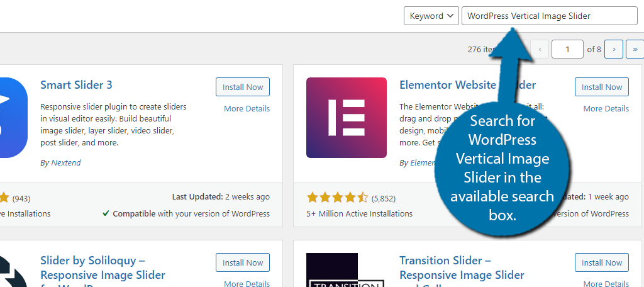This screenshot has width=644, height=287.
Task: Click the plugin search input field
Action: click(550, 16)
